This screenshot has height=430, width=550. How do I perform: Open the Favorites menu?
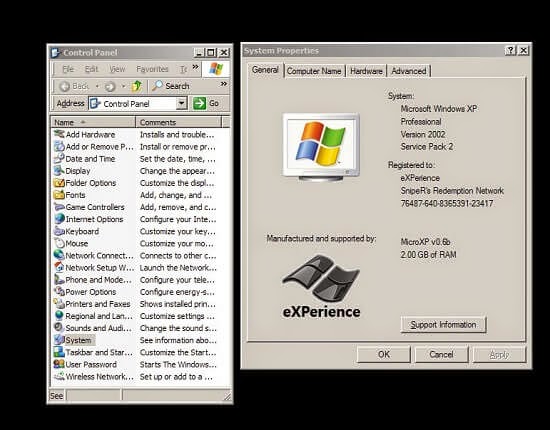tap(152, 69)
